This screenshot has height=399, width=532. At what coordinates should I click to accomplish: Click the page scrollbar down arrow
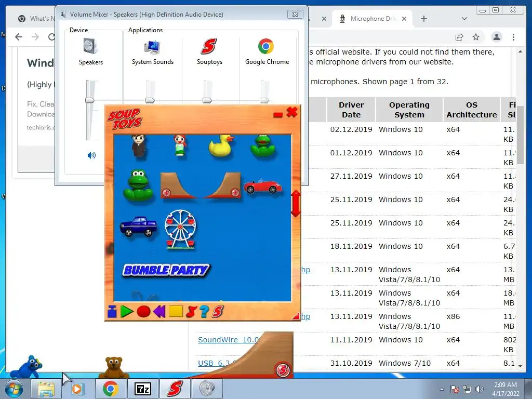[x=520, y=366]
